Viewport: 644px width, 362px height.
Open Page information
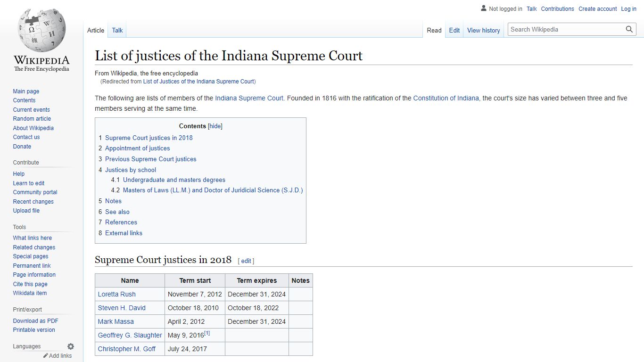pyautogui.click(x=34, y=275)
